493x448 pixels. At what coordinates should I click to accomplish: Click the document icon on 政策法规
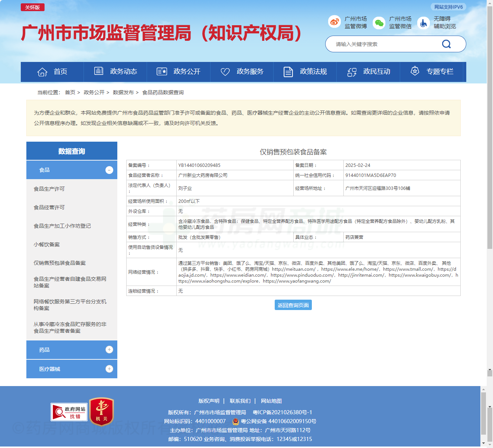click(x=288, y=71)
